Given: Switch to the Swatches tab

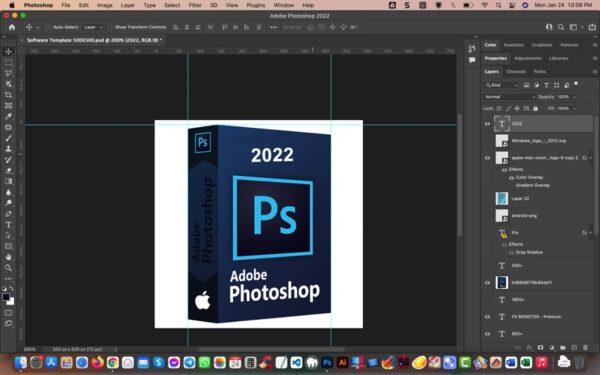Looking at the screenshot, I should pos(514,45).
